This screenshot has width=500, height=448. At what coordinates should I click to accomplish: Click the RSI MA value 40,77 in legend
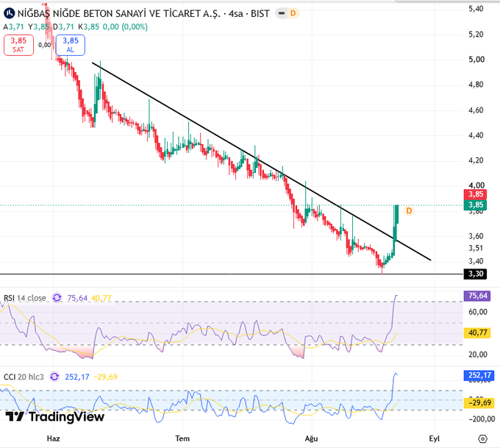pyautogui.click(x=101, y=298)
